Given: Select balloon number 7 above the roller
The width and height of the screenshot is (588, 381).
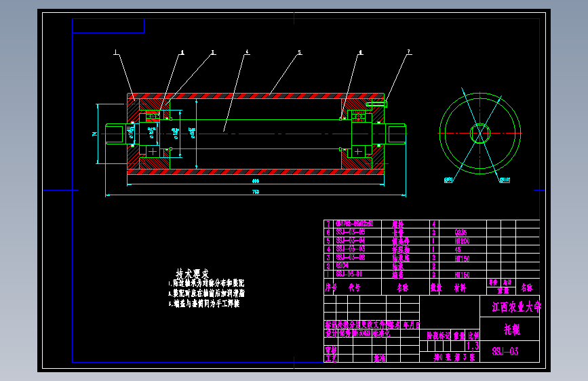Looking at the screenshot, I should (409, 52).
